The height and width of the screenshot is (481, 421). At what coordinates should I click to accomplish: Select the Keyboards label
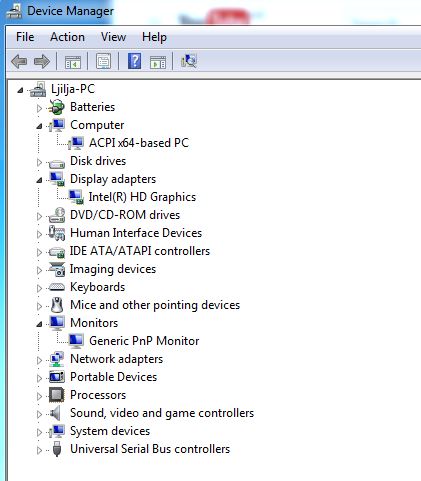pyautogui.click(x=97, y=287)
